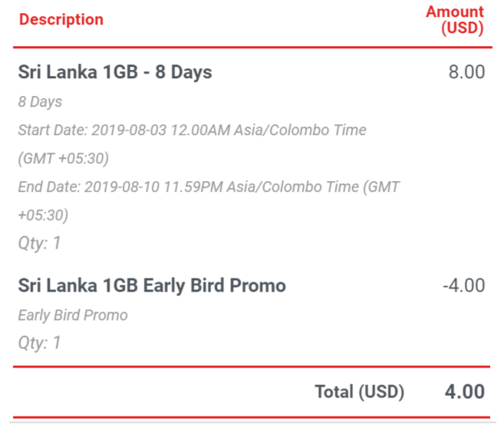Click Qty: 1 under the 8 Days plan
Viewport: 504px width, 425px height.
point(40,243)
